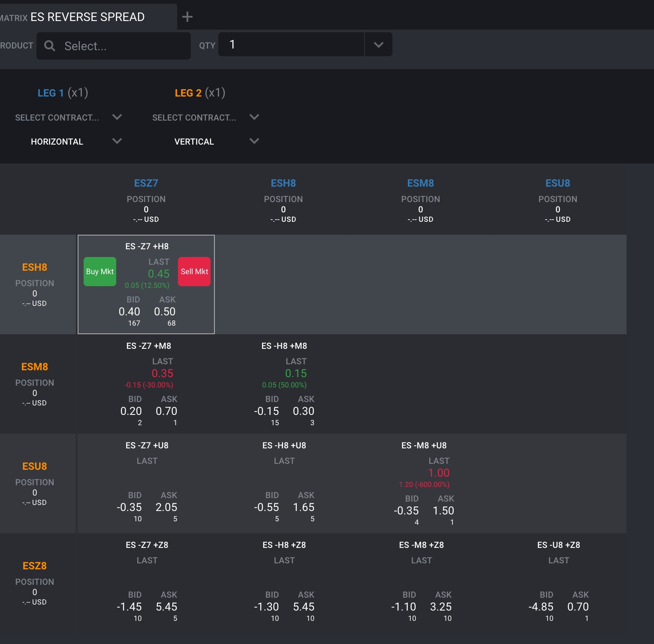The height and width of the screenshot is (644, 654).
Task: Select the ES -Z7 +M8 spread cell
Action: (x=146, y=384)
